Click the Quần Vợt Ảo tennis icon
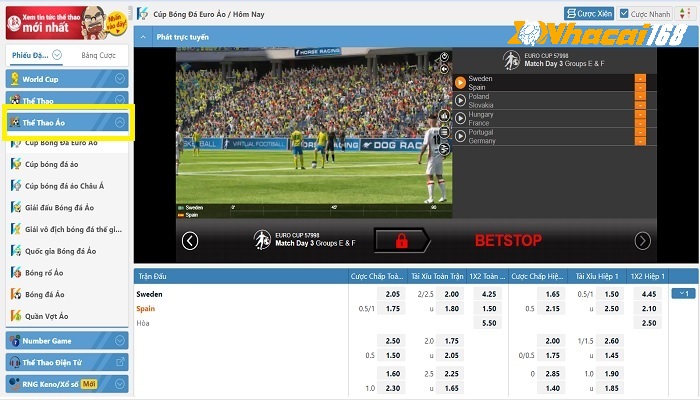The width and height of the screenshot is (700, 400). coord(16,316)
